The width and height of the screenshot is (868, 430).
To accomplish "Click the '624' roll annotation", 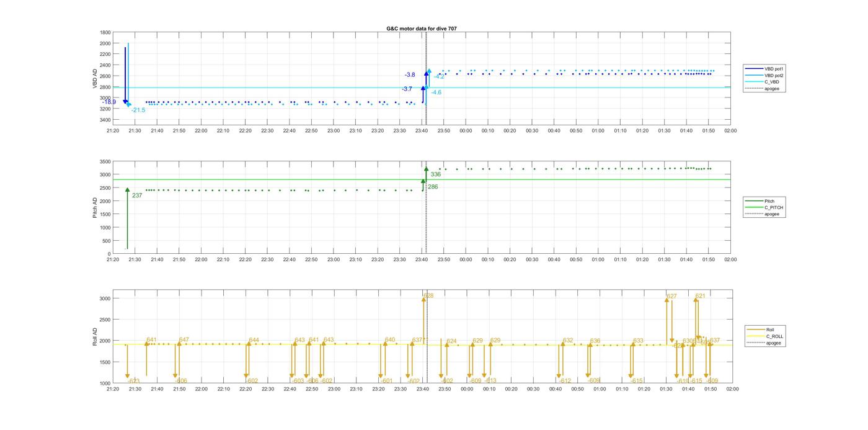I will tap(451, 341).
